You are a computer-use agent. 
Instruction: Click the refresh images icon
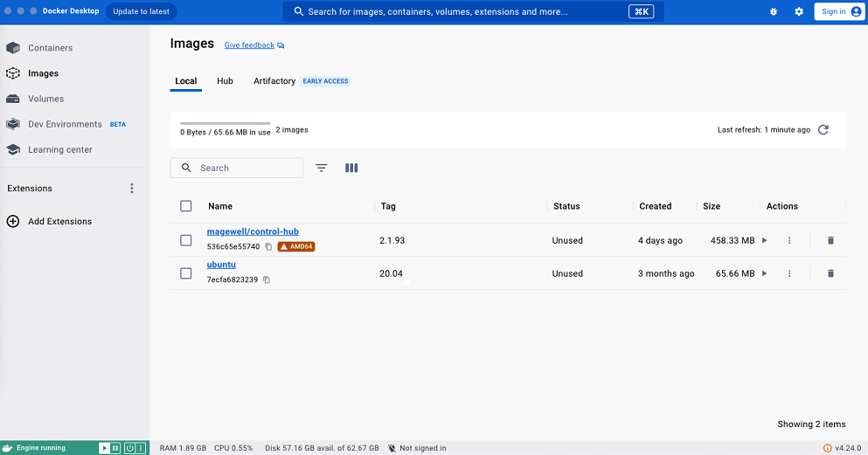(x=823, y=130)
